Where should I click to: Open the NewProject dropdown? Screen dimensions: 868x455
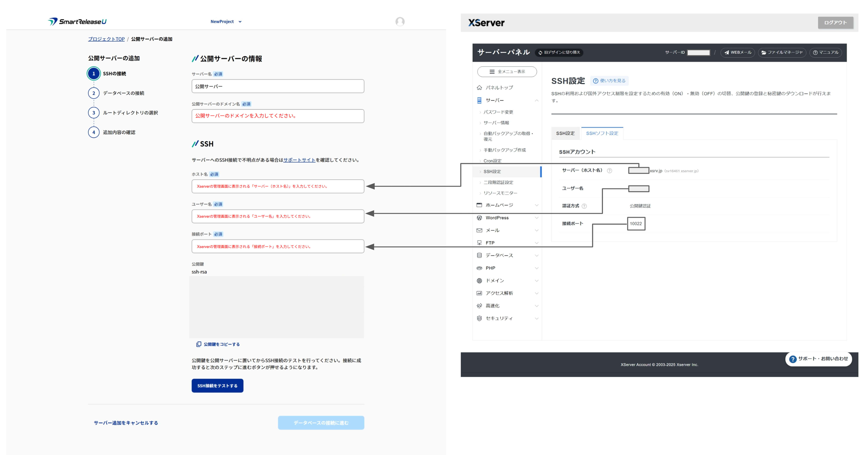226,22
